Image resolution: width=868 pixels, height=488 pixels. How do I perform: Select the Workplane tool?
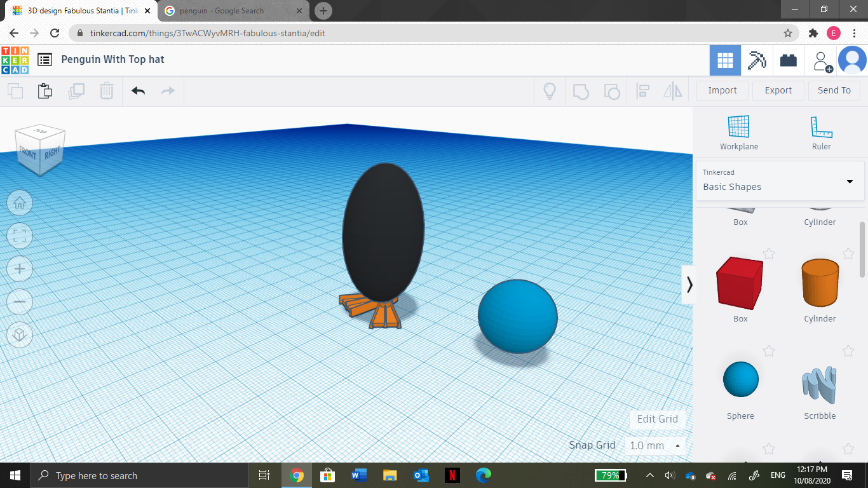tap(739, 130)
